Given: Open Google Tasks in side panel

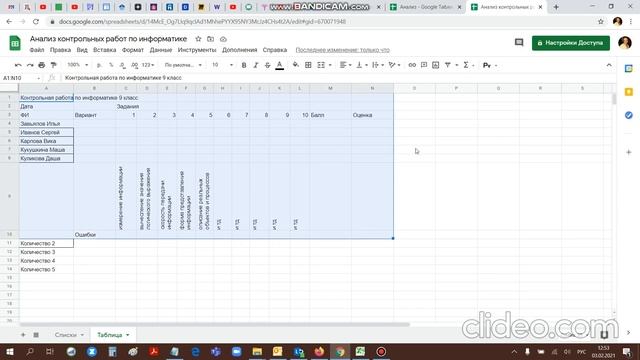Looking at the screenshot, I should click(629, 115).
